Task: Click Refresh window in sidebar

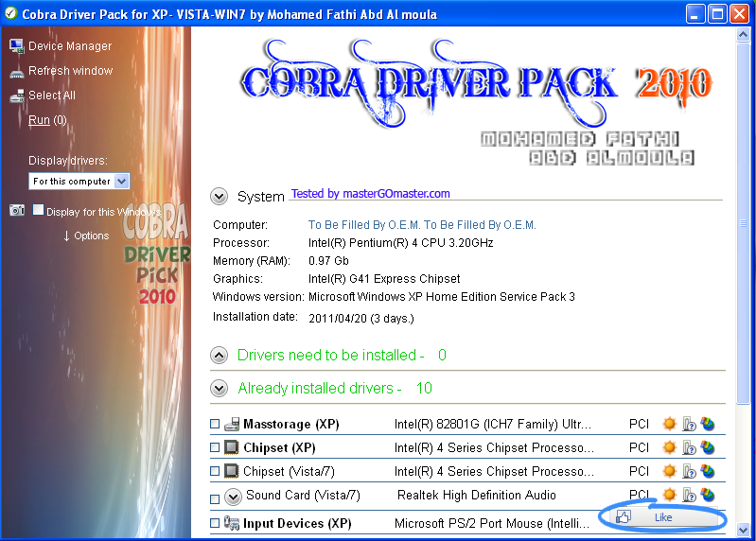Action: 70,71
